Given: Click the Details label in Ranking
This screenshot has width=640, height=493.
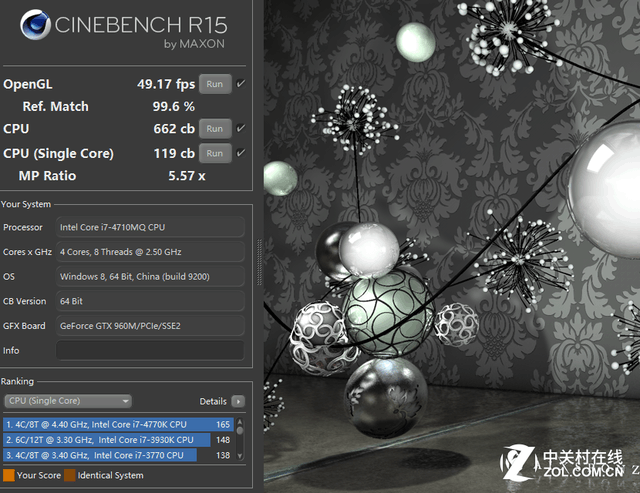Looking at the screenshot, I should [213, 402].
